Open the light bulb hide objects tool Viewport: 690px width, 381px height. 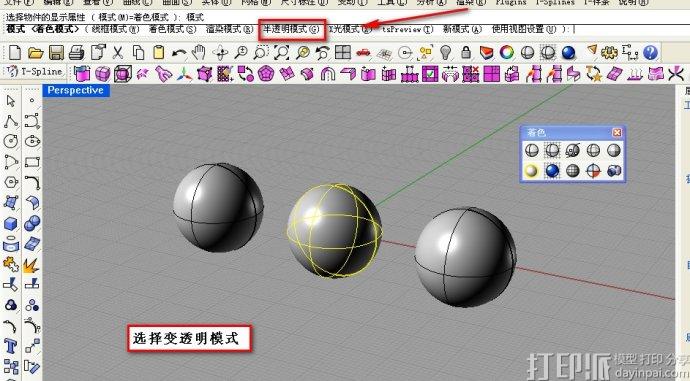click(446, 53)
